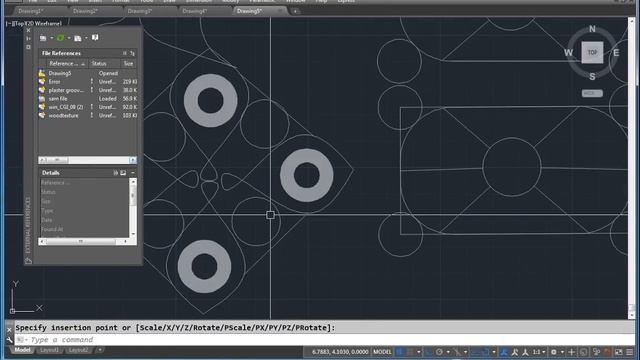This screenshot has height=360, width=640.
Task: Sort by the Size column header
Action: [x=129, y=64]
